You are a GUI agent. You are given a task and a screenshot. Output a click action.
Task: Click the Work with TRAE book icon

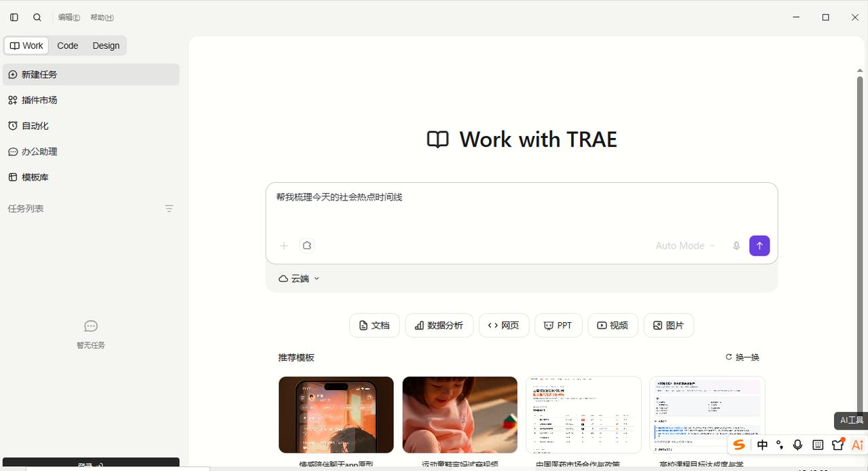437,139
